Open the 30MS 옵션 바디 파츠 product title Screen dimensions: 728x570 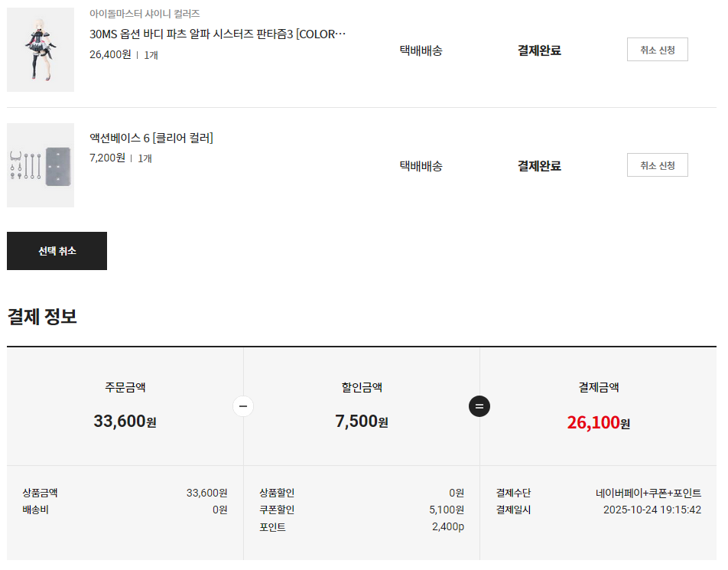point(217,34)
